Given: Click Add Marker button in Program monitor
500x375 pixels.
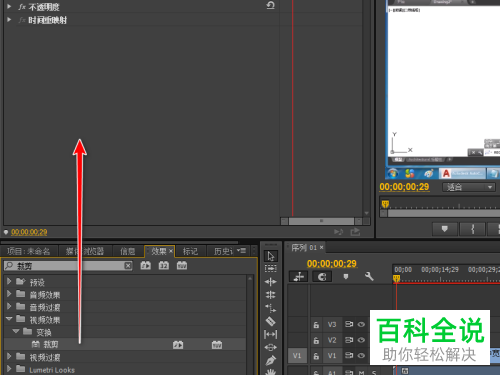Looking at the screenshot, I should click(444, 229).
